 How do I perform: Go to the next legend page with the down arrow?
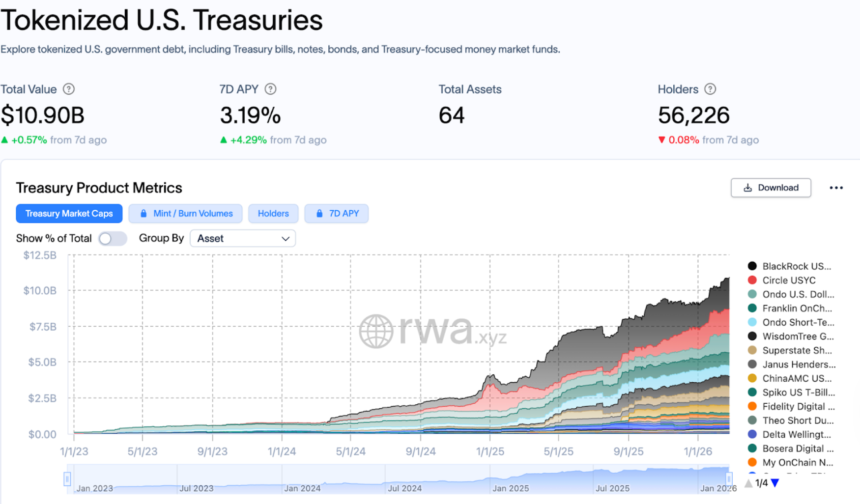[x=775, y=483]
